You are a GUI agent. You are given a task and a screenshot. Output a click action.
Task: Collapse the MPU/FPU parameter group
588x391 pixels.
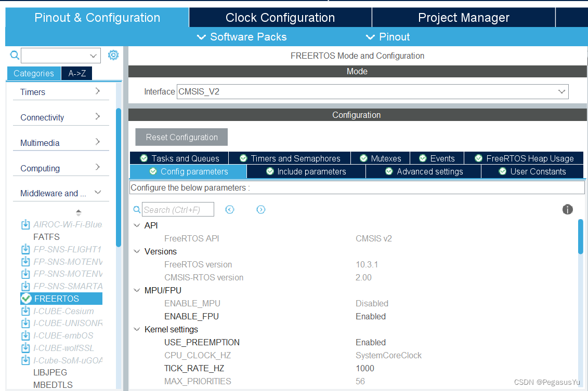(137, 290)
